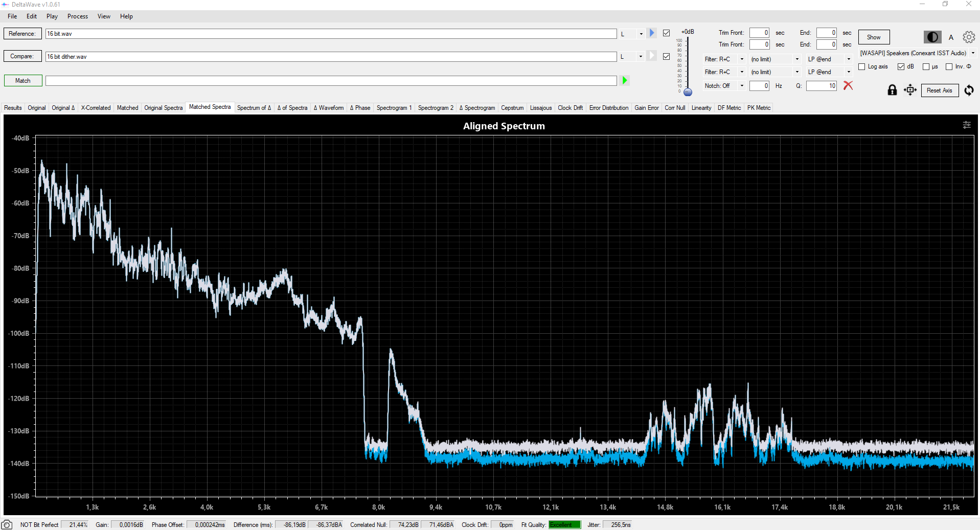
Task: Click the DeltaWave app icon in title bar
Action: (x=5, y=4)
